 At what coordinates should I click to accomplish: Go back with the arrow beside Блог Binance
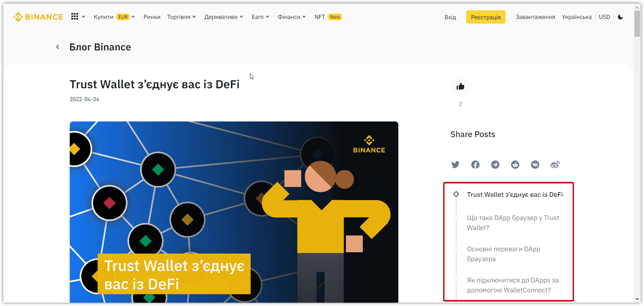[58, 47]
